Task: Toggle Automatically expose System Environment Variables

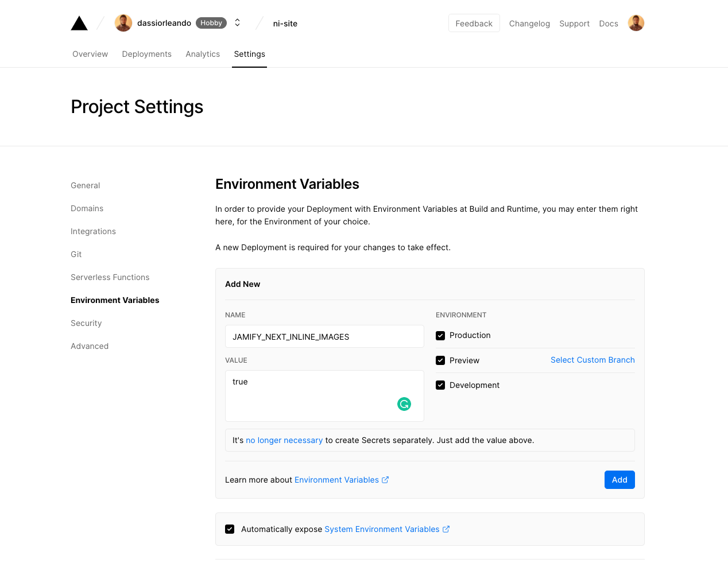Action: coord(230,529)
